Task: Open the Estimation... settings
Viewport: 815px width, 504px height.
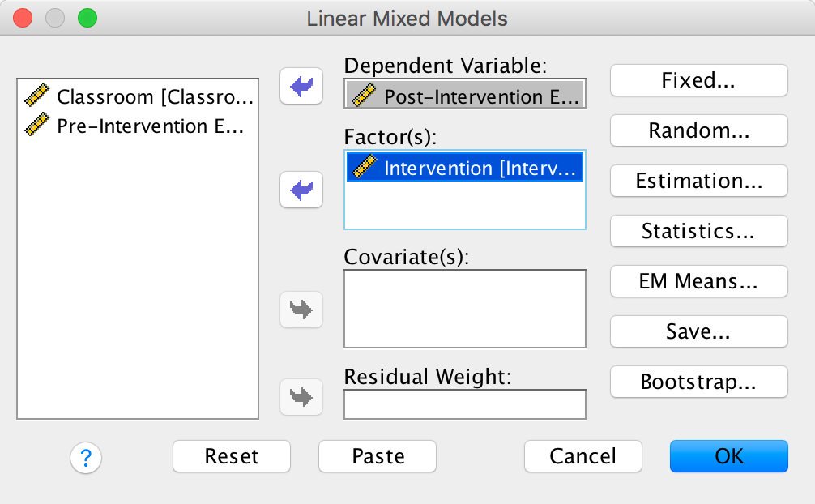Action: pyautogui.click(x=698, y=181)
